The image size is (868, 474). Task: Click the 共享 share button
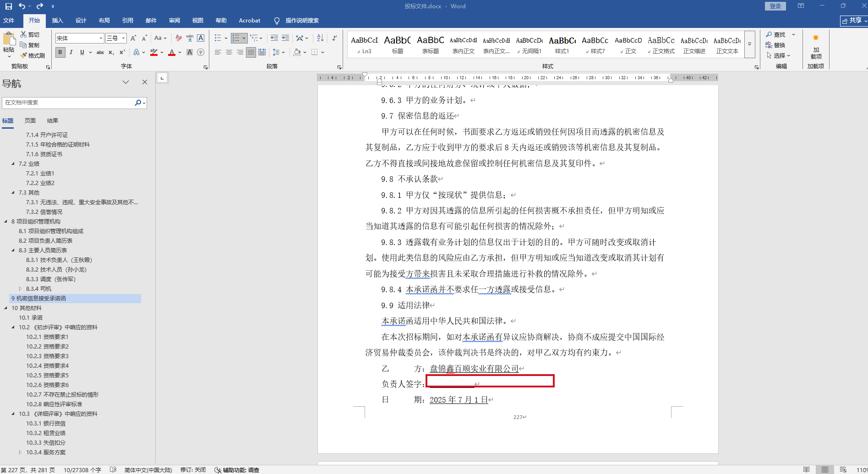pyautogui.click(x=852, y=21)
